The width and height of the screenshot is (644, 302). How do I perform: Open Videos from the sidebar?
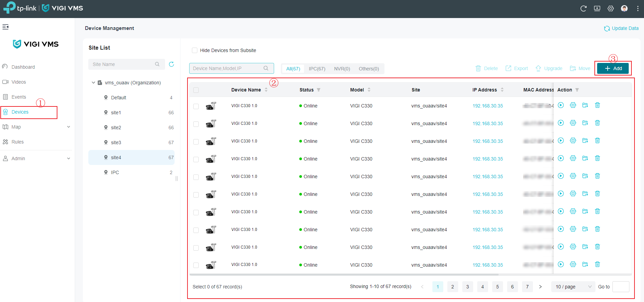(19, 82)
